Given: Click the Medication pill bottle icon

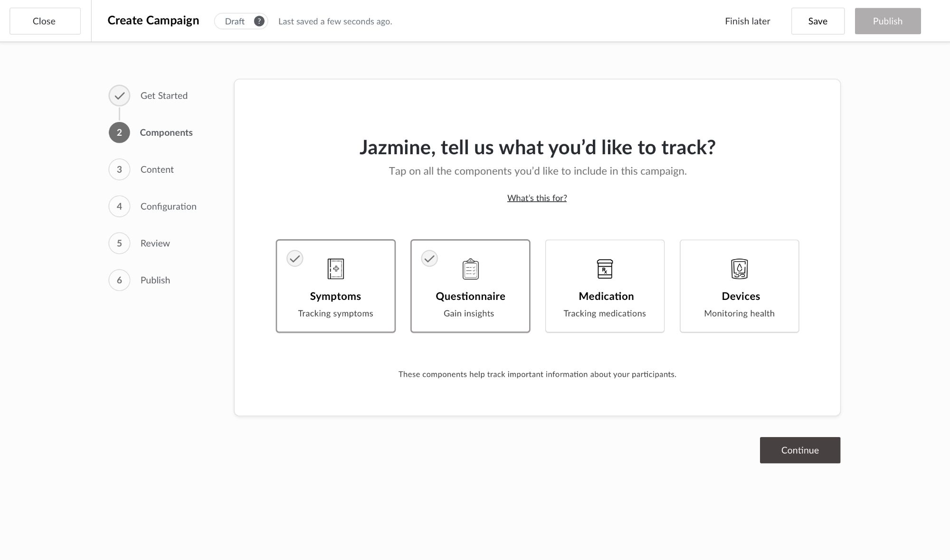Looking at the screenshot, I should pos(605,269).
